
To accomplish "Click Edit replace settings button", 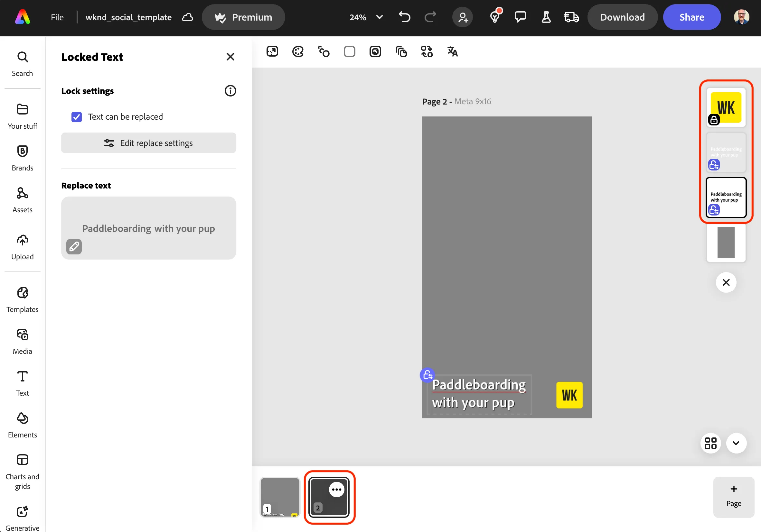I will pos(148,143).
